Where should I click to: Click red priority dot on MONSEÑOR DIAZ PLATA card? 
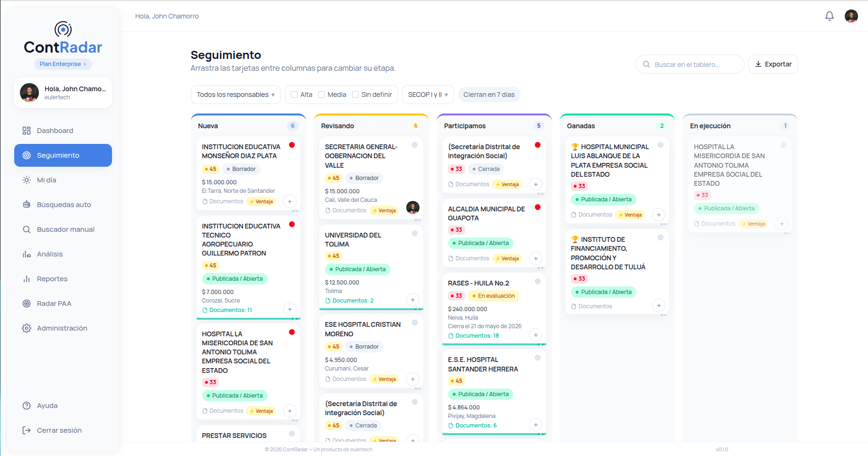tap(292, 145)
